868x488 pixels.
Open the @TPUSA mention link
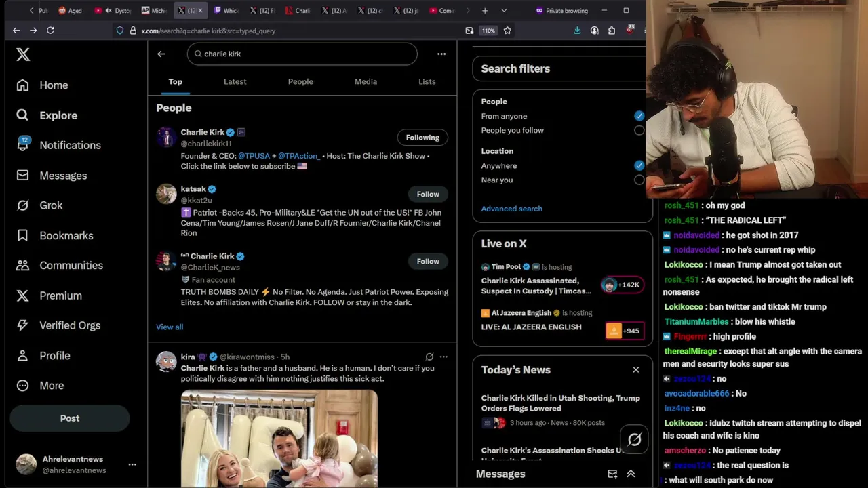[254, 156]
